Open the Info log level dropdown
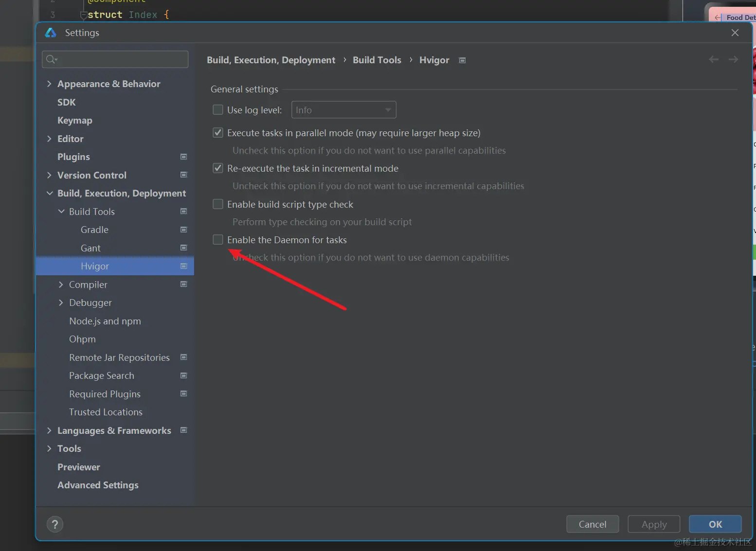The image size is (756, 551). [343, 110]
